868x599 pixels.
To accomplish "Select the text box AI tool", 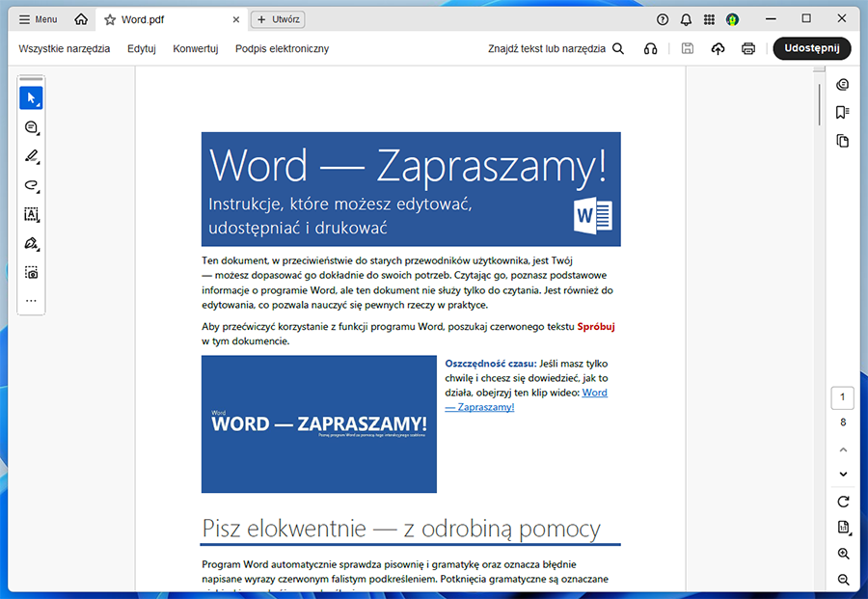I will tap(31, 215).
